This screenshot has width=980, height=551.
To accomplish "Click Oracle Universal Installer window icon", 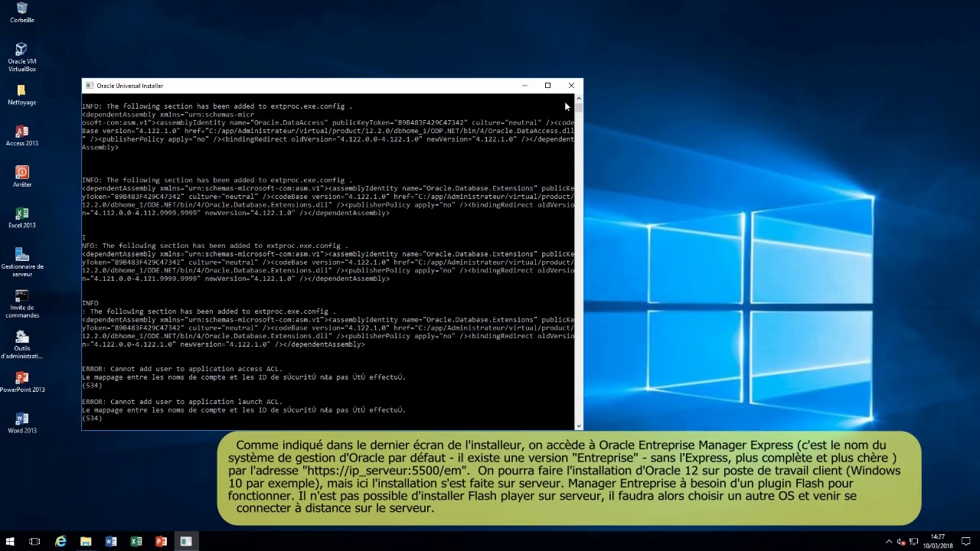I will click(x=90, y=86).
